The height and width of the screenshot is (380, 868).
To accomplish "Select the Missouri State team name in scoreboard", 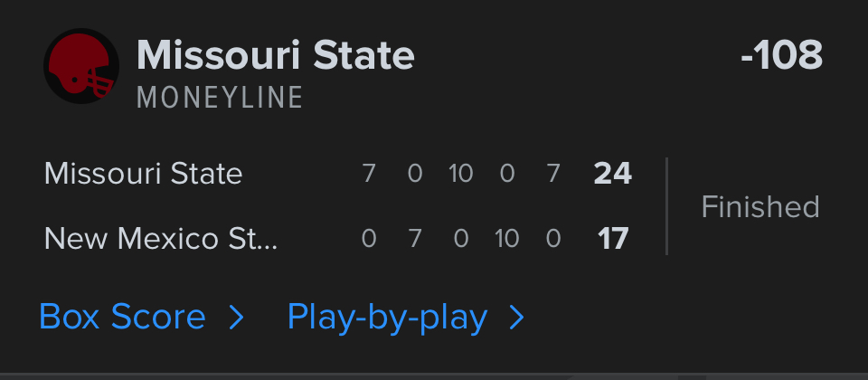I will tap(143, 173).
